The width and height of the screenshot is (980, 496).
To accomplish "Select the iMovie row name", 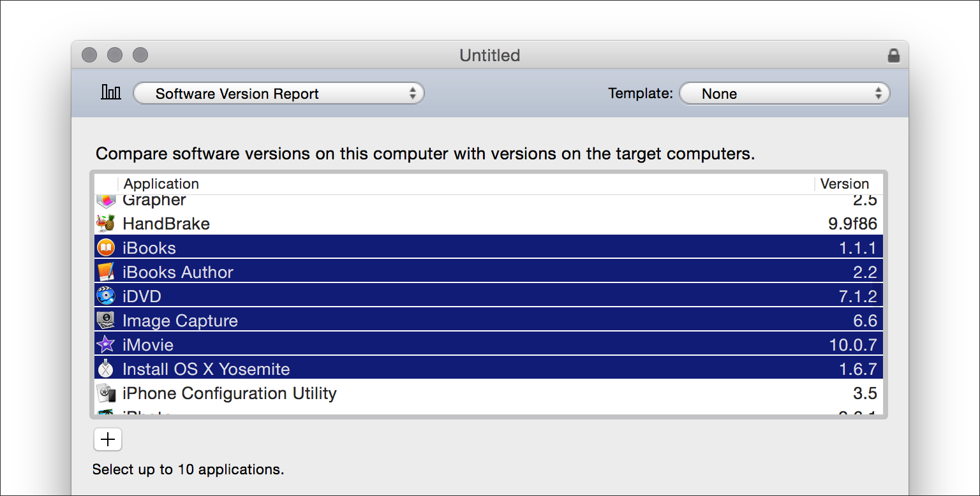I will [x=148, y=345].
